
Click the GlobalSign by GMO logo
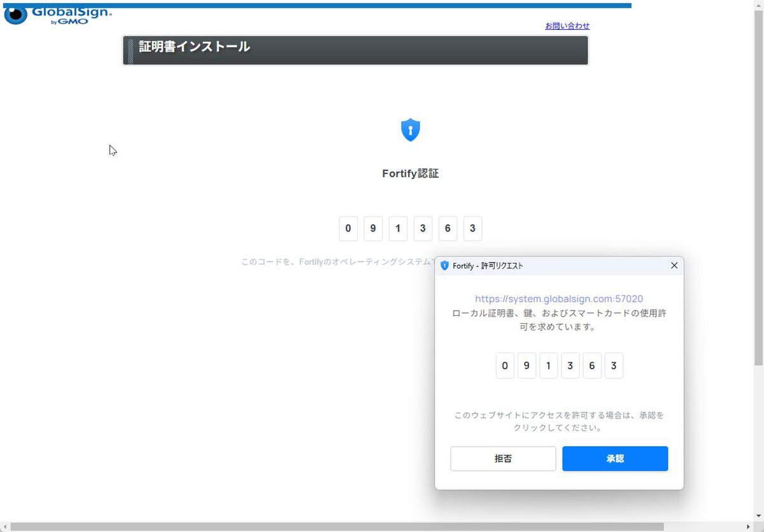pos(57,15)
